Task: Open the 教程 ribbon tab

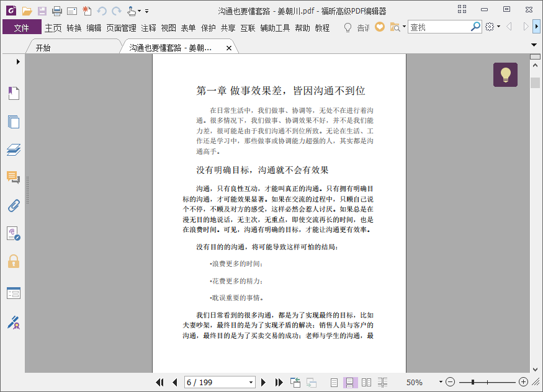Action: tap(322, 28)
